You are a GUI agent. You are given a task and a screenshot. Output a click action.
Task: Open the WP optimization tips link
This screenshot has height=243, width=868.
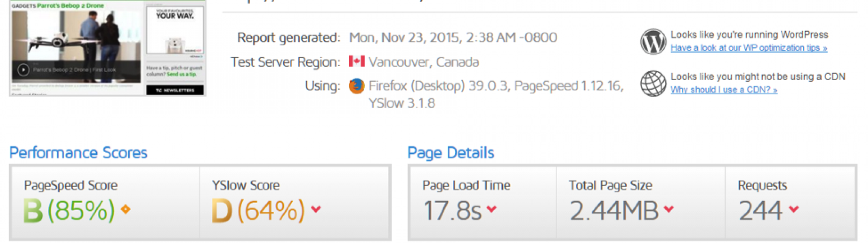click(x=749, y=48)
